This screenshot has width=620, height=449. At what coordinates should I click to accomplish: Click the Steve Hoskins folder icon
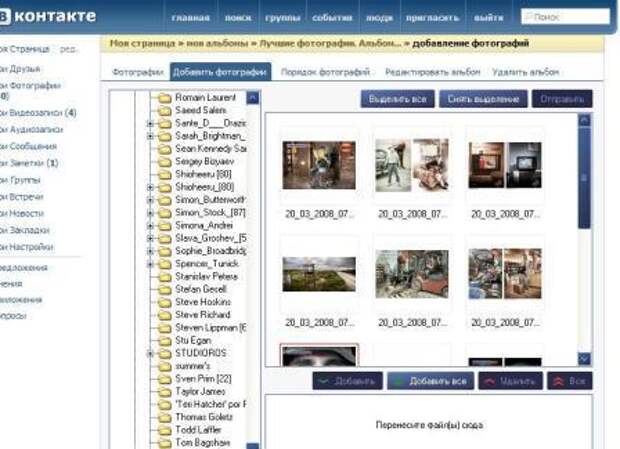166,301
